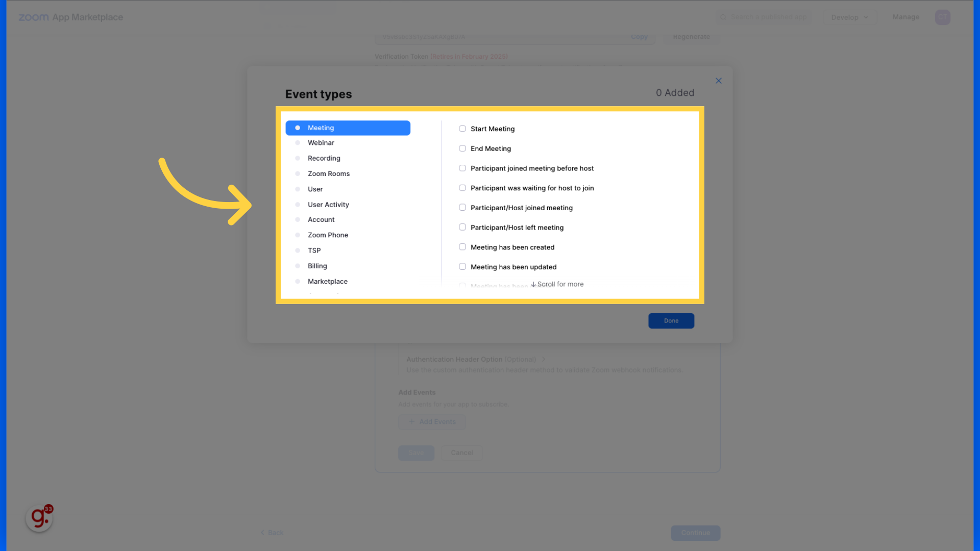Check Participant was waiting for host to join
Screen dimensions: 980x551
[462, 188]
